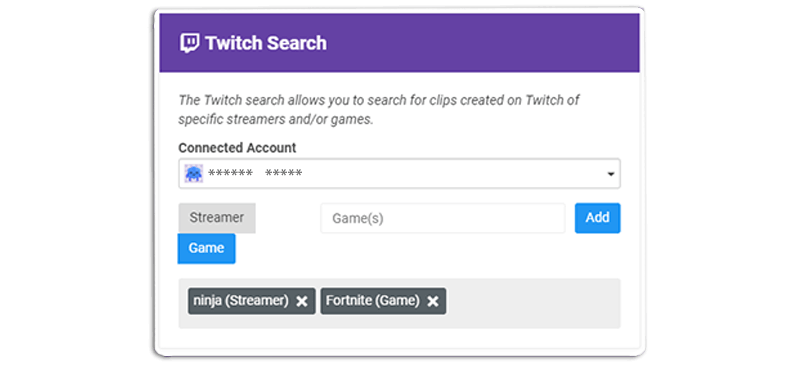Image resolution: width=796 pixels, height=370 pixels.
Task: Click the blue Add button
Action: tap(598, 218)
